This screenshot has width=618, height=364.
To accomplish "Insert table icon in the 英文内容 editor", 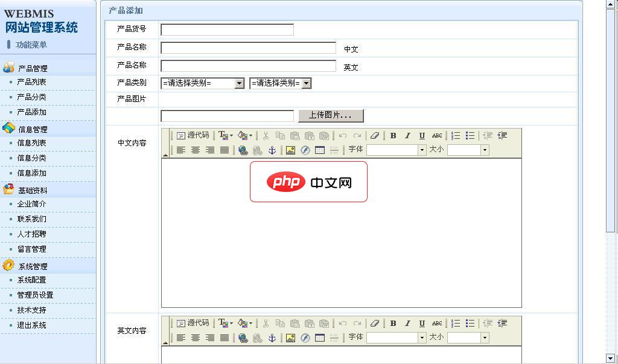I will (x=320, y=338).
